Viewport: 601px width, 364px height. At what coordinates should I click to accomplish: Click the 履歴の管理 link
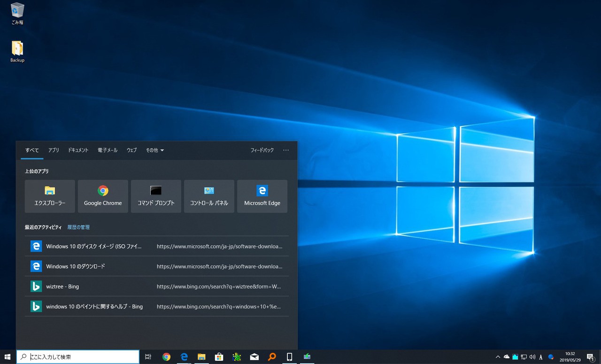(x=78, y=227)
